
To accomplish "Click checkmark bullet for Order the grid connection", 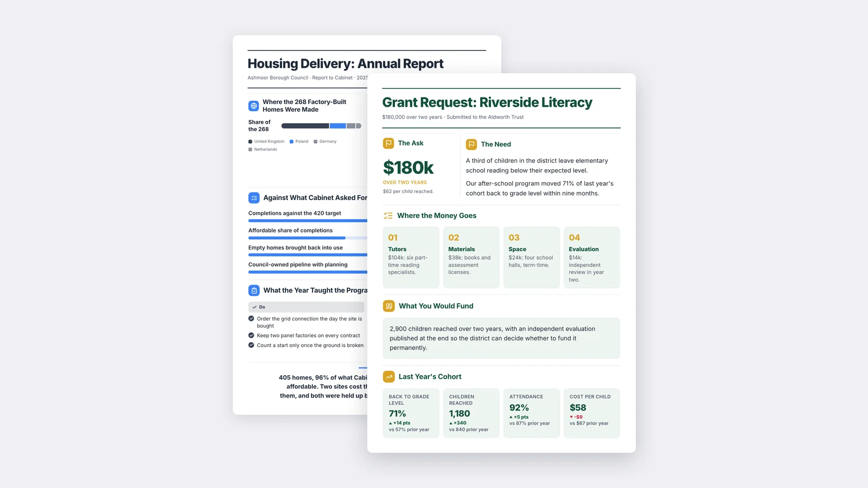I will tap(251, 319).
